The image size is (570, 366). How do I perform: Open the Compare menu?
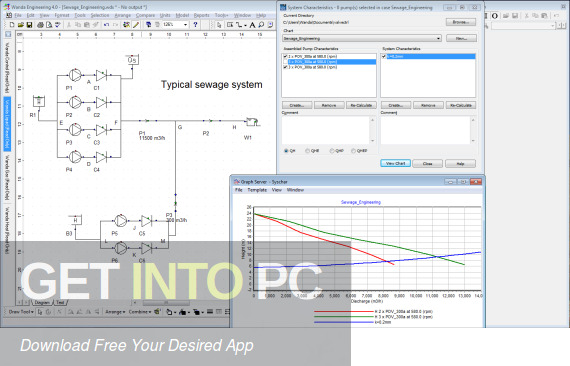(145, 16)
